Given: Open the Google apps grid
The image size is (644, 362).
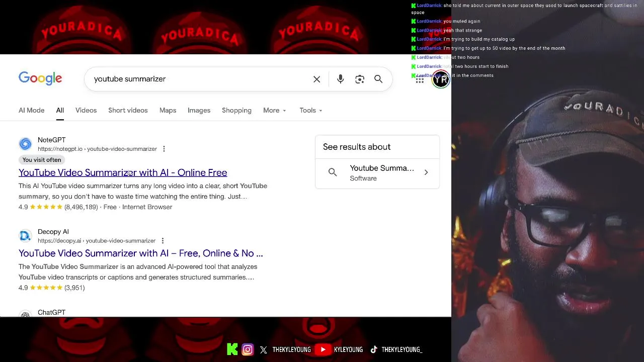Looking at the screenshot, I should (x=420, y=79).
